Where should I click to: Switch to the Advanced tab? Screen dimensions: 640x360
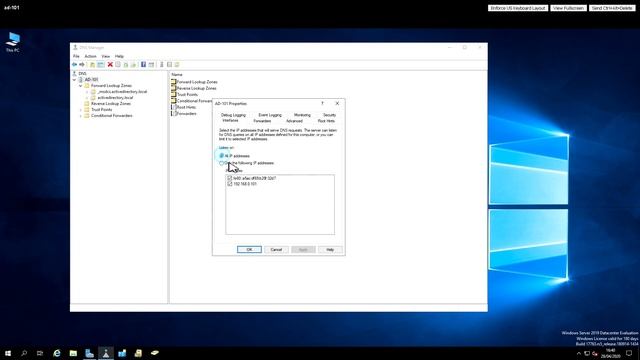294,121
